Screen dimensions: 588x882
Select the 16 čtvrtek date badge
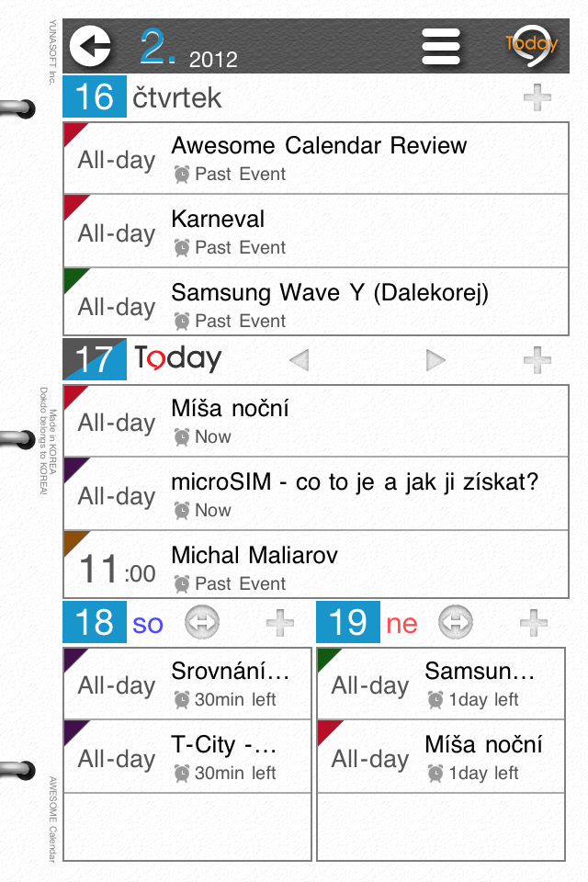coord(93,97)
